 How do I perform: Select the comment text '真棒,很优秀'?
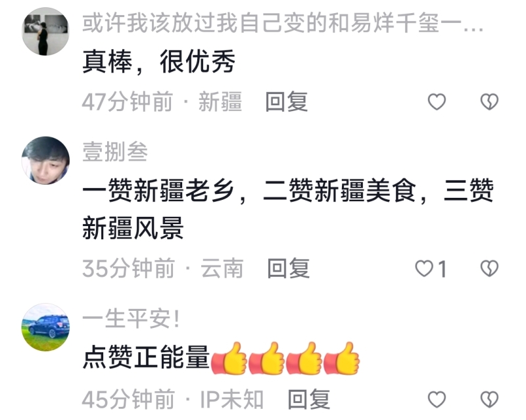[158, 61]
